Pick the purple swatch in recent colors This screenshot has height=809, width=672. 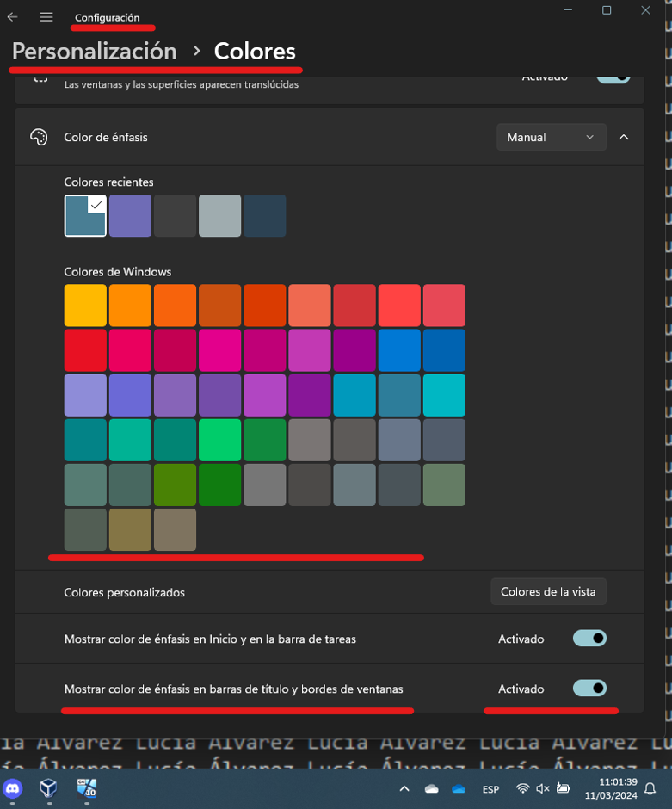coord(130,215)
